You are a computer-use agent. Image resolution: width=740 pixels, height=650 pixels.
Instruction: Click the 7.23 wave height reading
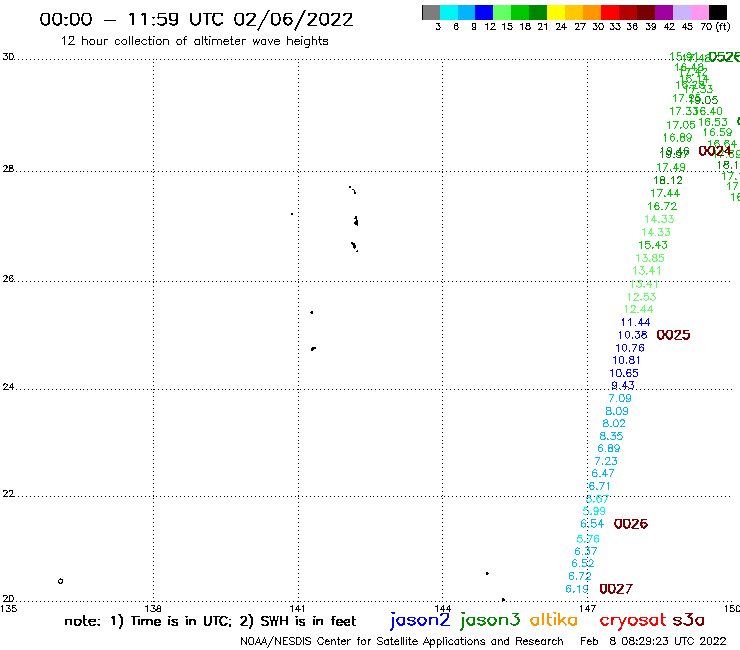point(606,461)
